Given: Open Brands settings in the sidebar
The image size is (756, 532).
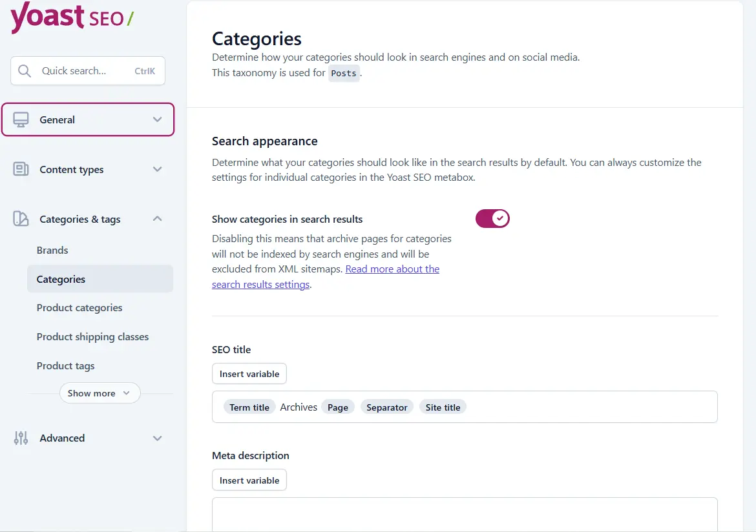Looking at the screenshot, I should 52,250.
